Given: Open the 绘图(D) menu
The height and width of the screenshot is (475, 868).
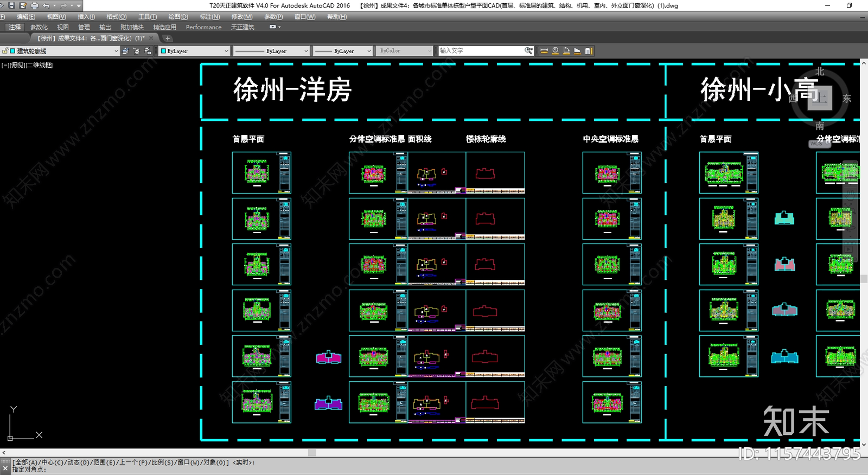Looking at the screenshot, I should pos(178,17).
